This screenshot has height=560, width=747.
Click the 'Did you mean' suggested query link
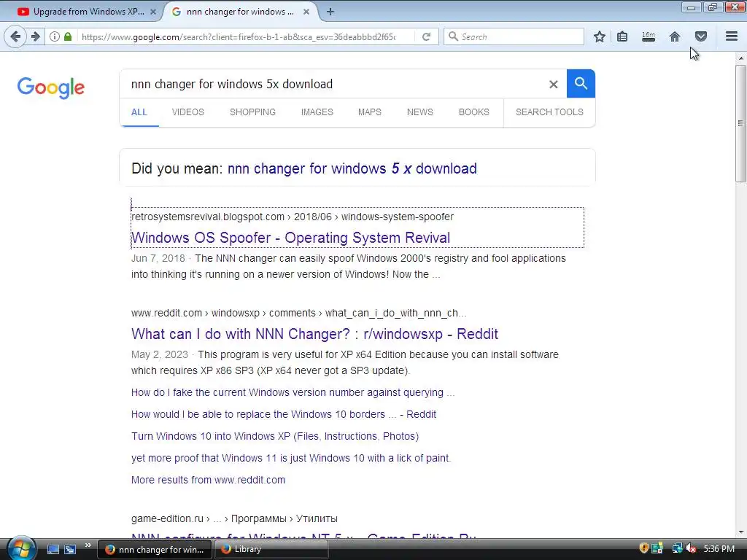point(352,168)
